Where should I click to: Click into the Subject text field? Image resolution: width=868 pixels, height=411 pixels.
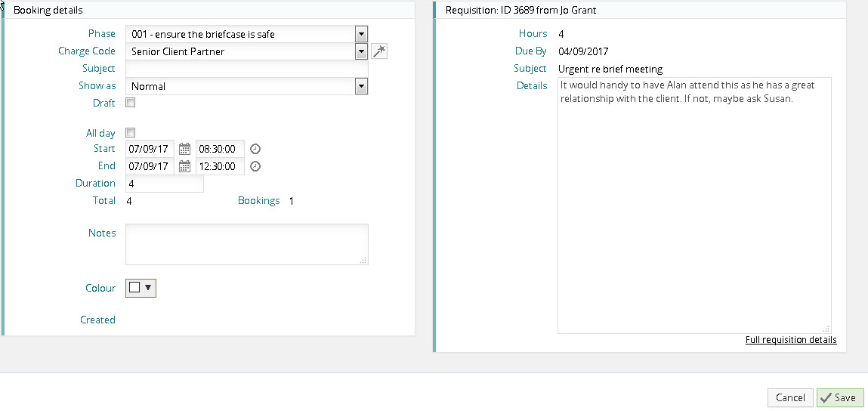tap(246, 69)
